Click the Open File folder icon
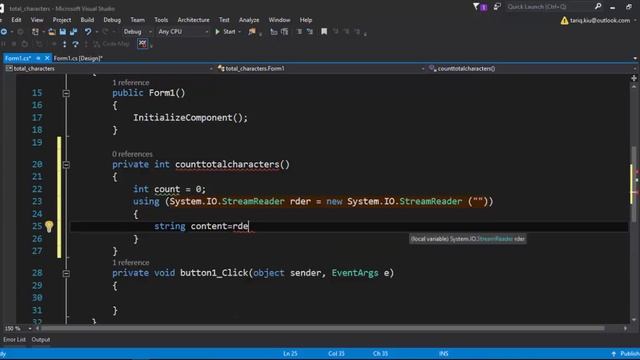The height and width of the screenshot is (360, 640). coord(52,31)
